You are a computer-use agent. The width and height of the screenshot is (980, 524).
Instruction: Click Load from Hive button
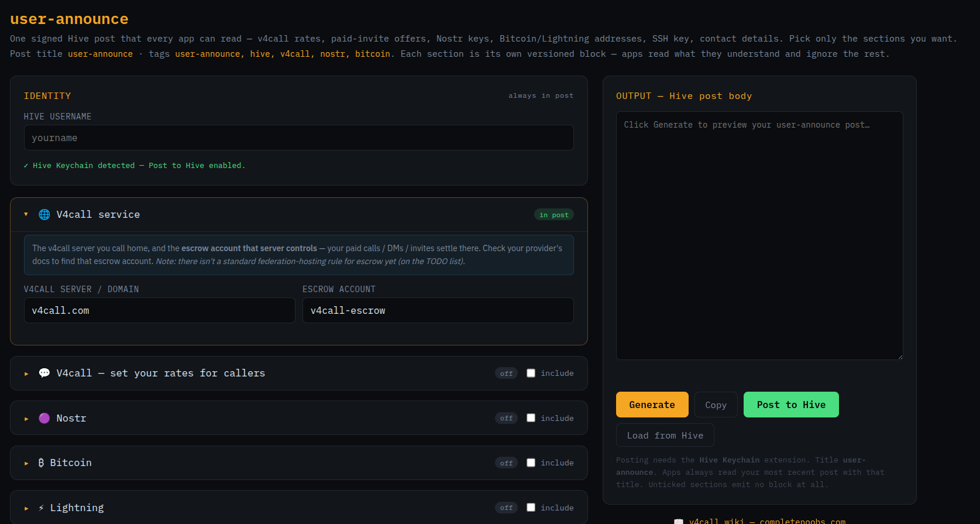pyautogui.click(x=665, y=435)
